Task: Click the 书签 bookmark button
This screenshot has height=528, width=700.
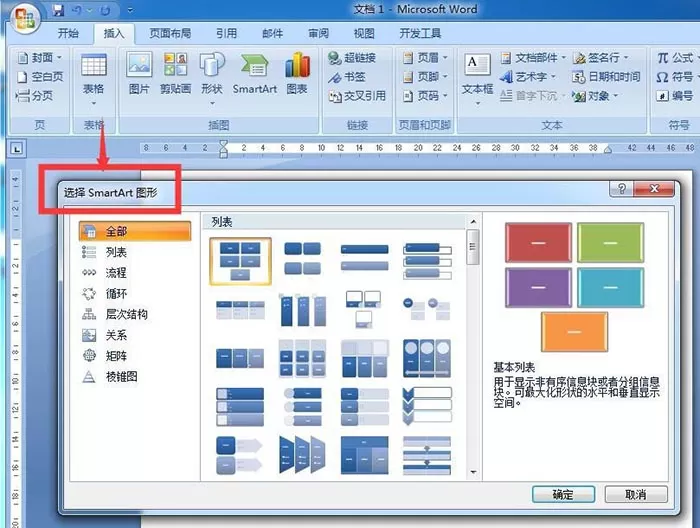Action: pos(347,77)
